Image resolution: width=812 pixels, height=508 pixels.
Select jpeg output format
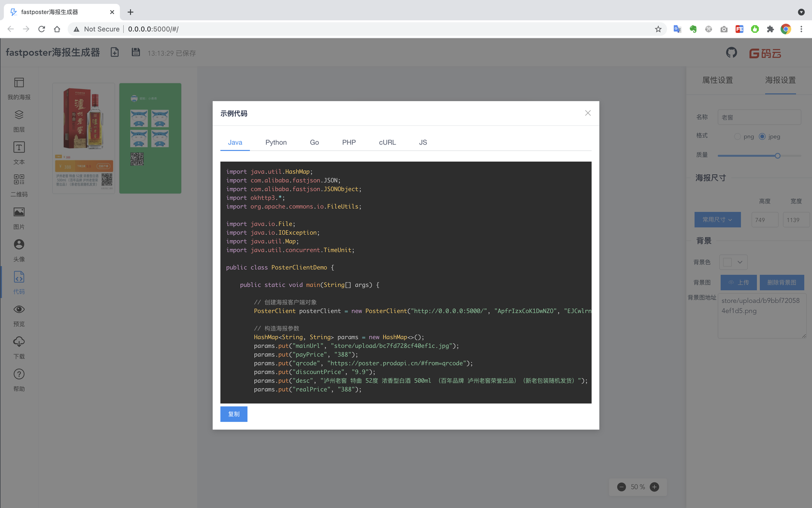point(762,136)
